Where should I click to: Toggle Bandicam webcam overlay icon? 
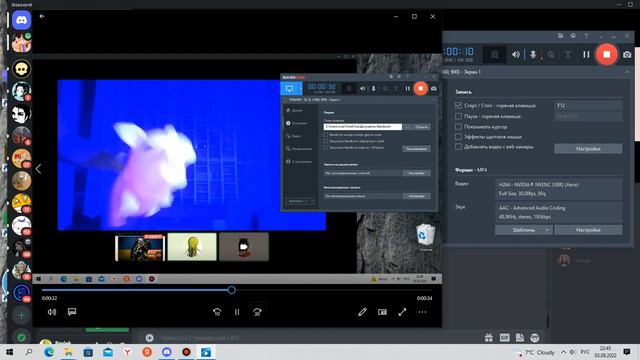tap(494, 54)
